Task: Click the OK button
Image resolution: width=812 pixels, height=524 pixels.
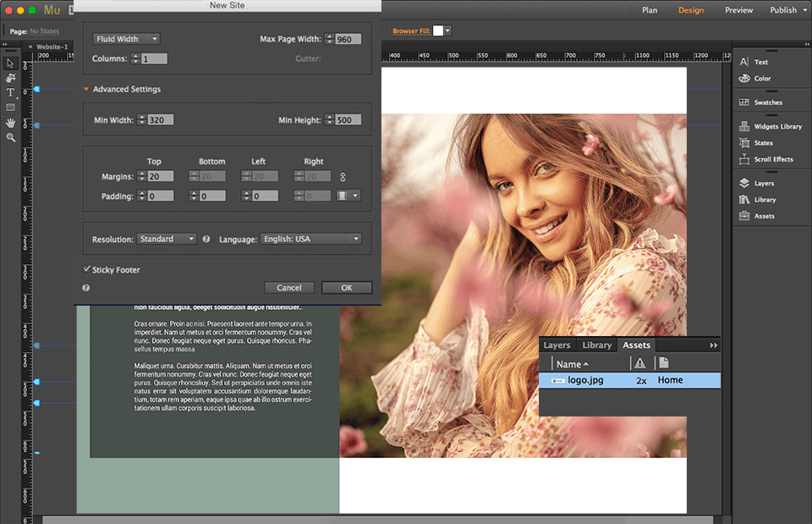Action: click(346, 288)
